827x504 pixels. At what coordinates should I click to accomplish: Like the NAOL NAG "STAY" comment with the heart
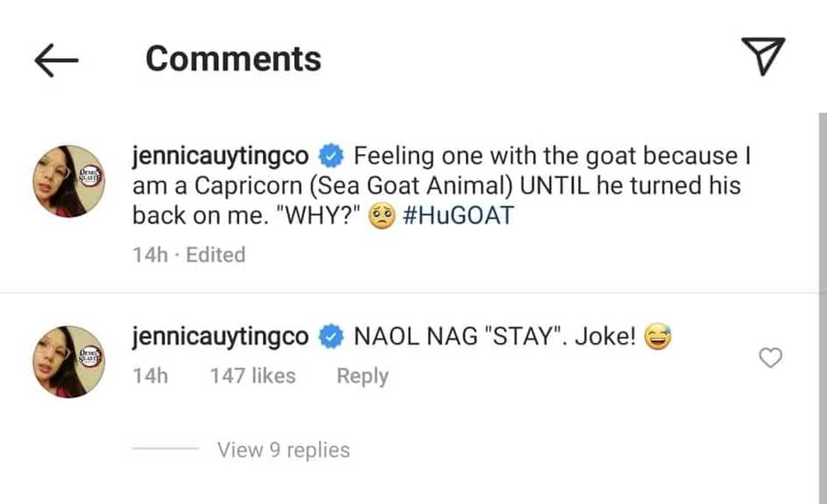(x=770, y=359)
